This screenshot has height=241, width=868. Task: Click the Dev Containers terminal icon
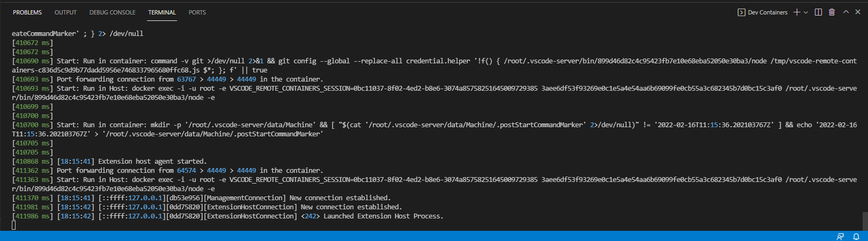(x=741, y=12)
